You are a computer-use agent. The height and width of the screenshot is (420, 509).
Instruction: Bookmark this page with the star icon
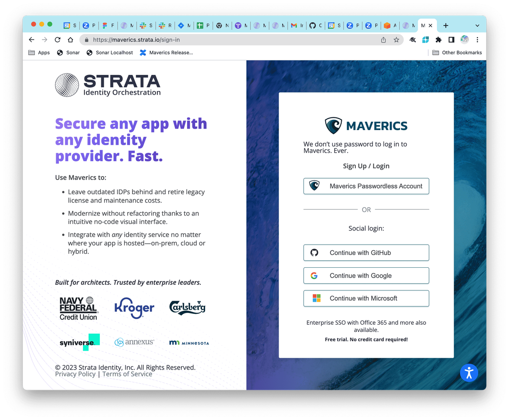[396, 40]
